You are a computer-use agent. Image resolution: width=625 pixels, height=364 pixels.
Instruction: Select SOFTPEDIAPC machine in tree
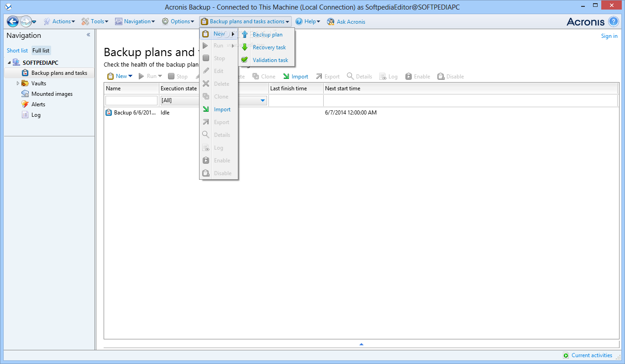click(40, 62)
